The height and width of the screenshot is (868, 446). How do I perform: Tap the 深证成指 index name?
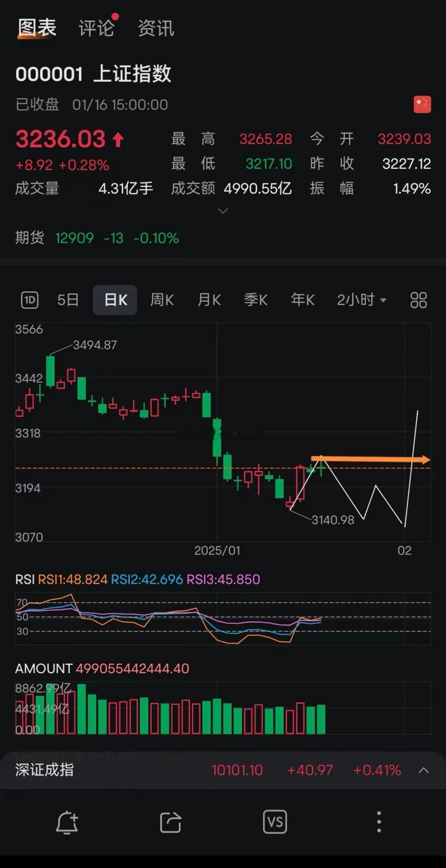pos(44,770)
